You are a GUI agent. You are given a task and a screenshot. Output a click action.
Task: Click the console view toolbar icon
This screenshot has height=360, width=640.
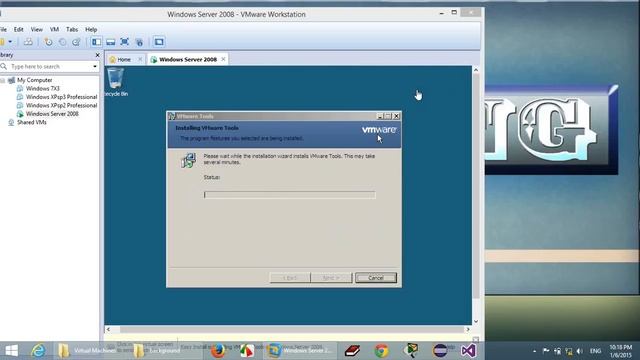[x=159, y=42]
